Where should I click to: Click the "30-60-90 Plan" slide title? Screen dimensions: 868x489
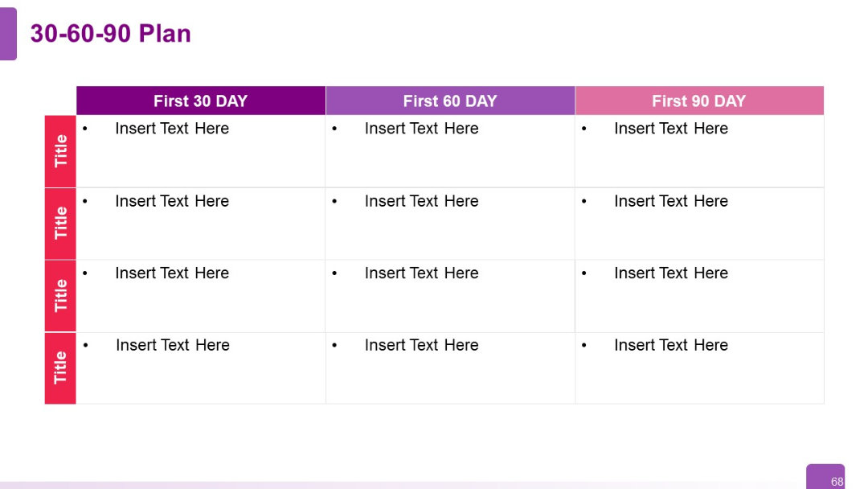(110, 34)
